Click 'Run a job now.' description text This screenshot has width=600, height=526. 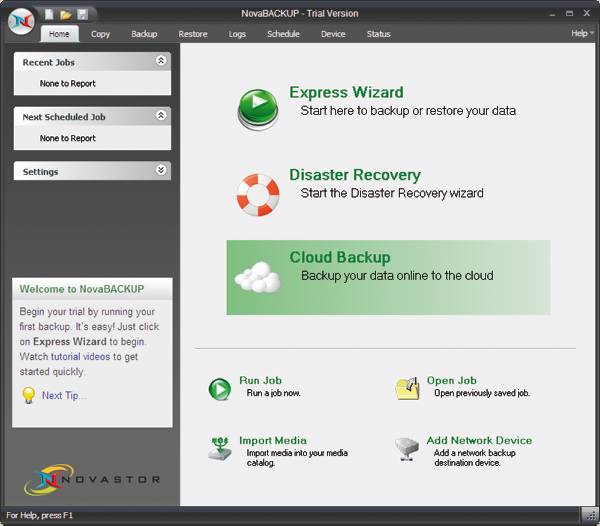tap(274, 393)
